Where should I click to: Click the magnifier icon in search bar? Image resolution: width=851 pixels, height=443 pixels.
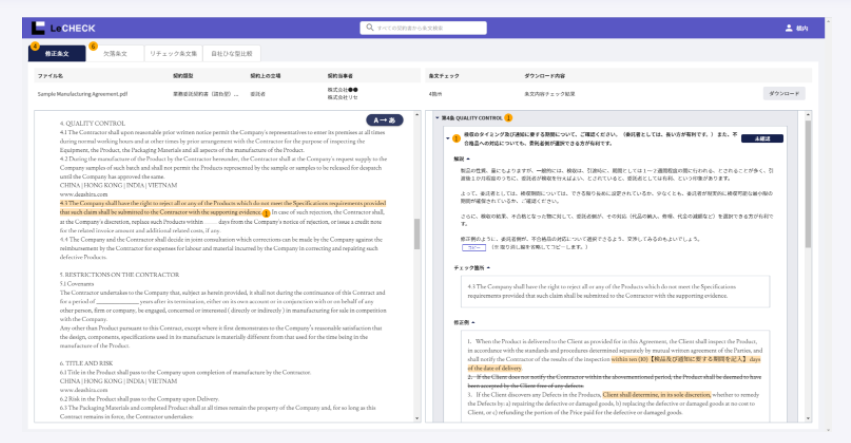[x=367, y=28]
